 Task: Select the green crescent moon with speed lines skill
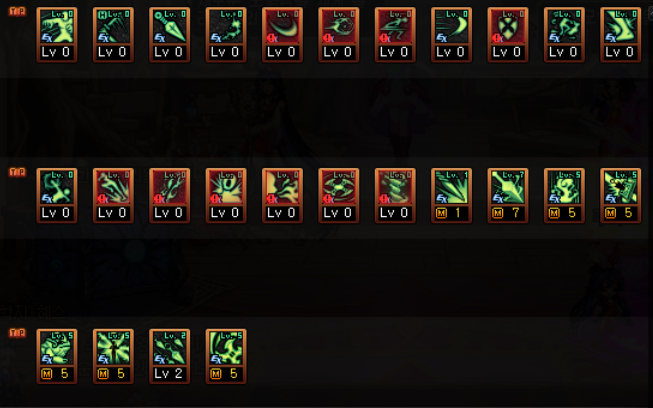(x=451, y=35)
